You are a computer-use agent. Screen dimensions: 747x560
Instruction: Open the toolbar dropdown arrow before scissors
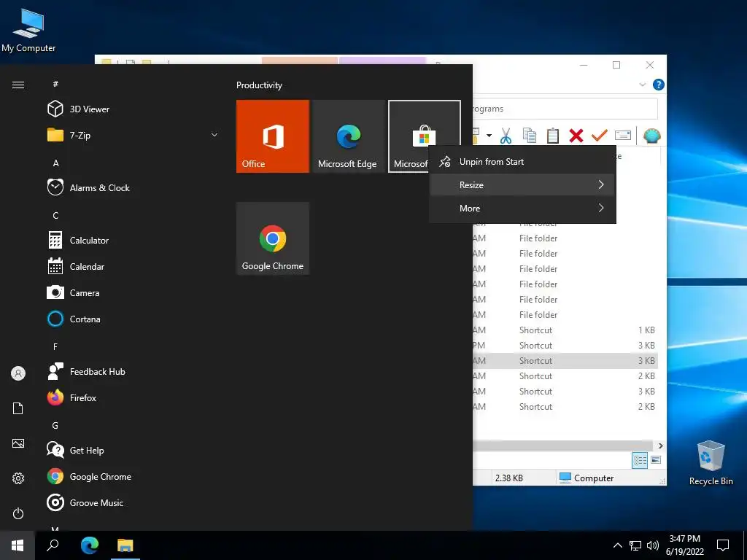tap(489, 136)
